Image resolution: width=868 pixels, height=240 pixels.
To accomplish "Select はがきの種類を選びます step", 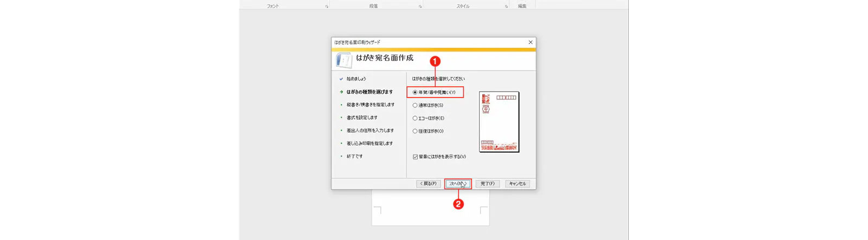I will 369,92.
